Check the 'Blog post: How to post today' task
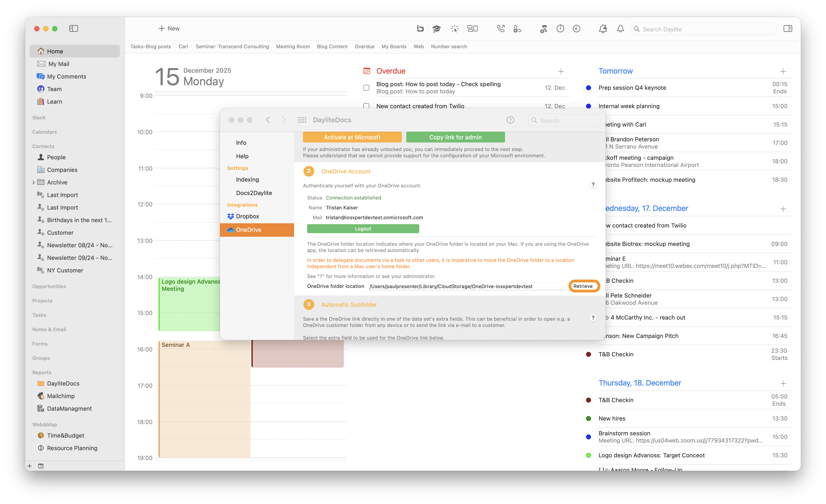The height and width of the screenshot is (504, 826). click(x=366, y=88)
